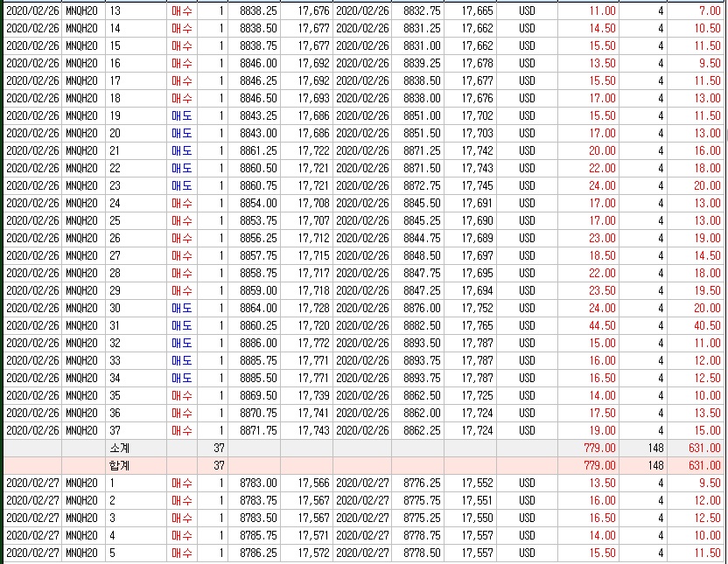728x564 pixels.
Task: Click entry price 8869.50 in row 35
Action: tap(258, 395)
